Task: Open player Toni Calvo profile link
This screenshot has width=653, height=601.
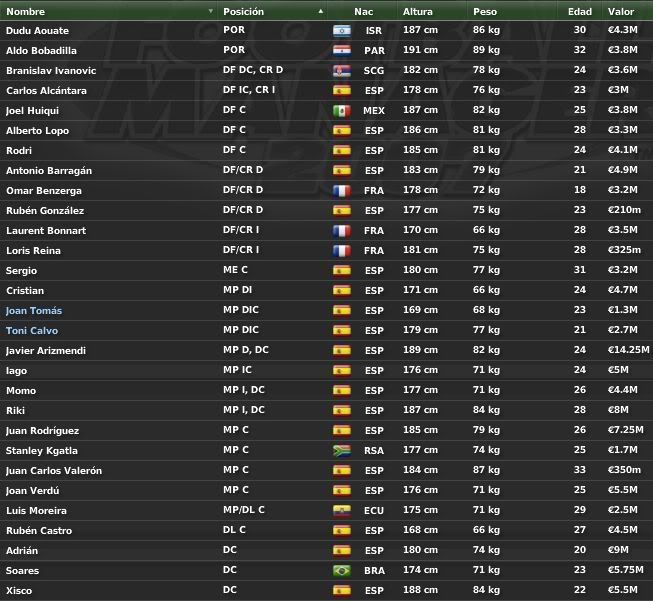Action: [32, 331]
